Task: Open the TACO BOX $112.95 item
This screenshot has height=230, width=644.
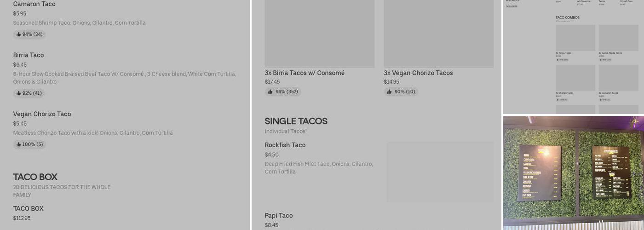Action: coord(29,209)
